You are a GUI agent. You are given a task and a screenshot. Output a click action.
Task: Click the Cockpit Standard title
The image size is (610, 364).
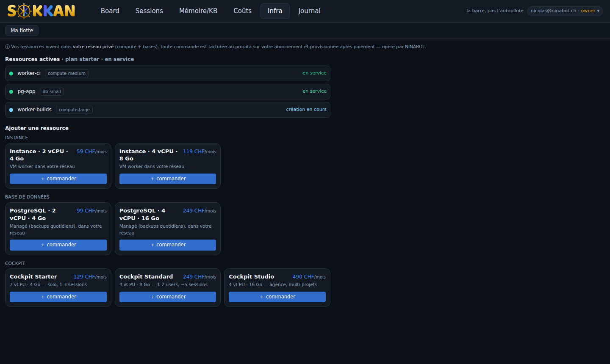pos(146,277)
